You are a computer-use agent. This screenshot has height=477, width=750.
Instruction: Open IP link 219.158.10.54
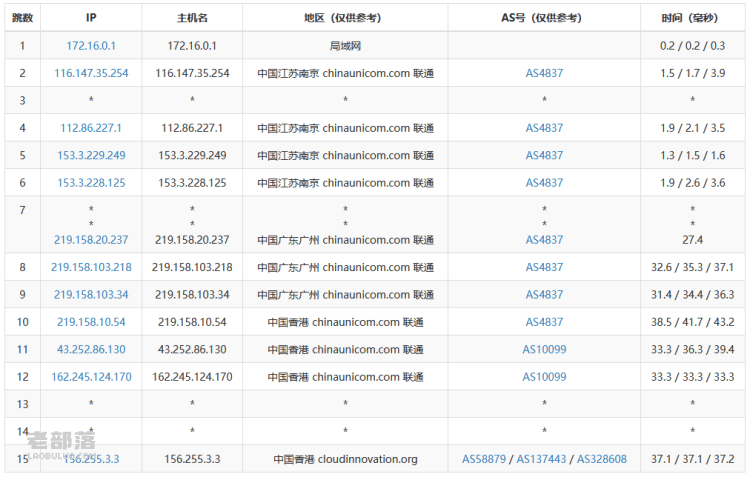[91, 322]
